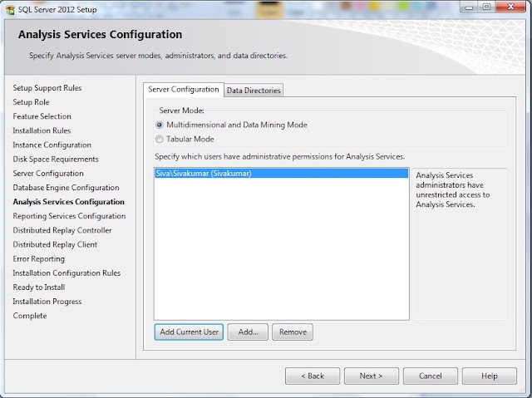Click the Analysis Services administrators description text
The width and height of the screenshot is (532, 398).
(453, 189)
